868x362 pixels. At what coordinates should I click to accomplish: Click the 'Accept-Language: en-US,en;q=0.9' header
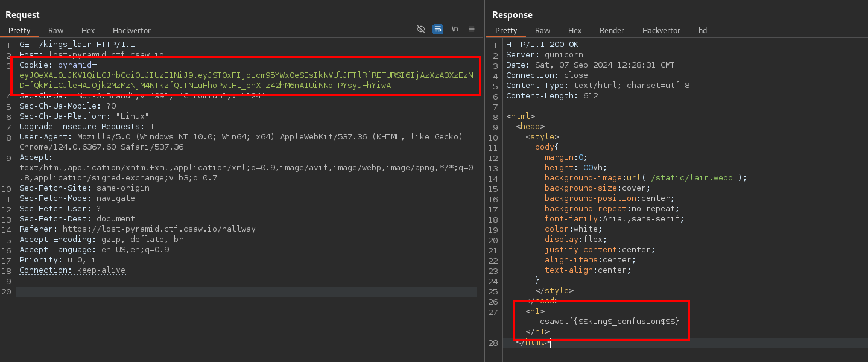tap(94, 250)
